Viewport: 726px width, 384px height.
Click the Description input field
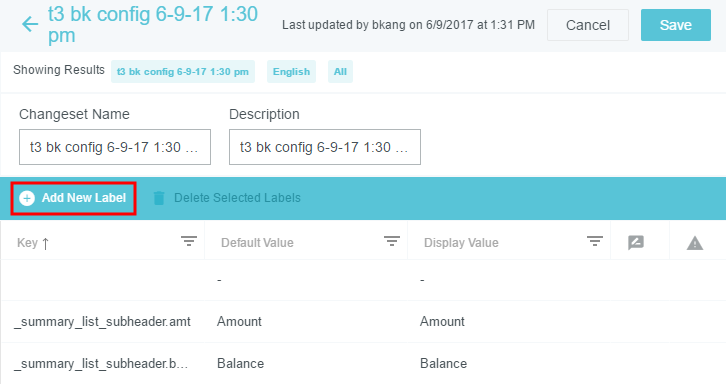point(325,147)
